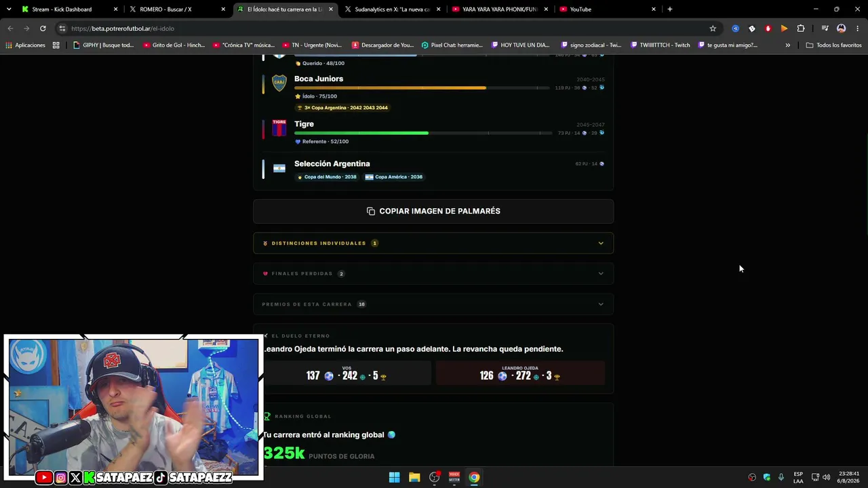Open the GIPHY bookmark
The width and height of the screenshot is (868, 488).
pyautogui.click(x=104, y=45)
